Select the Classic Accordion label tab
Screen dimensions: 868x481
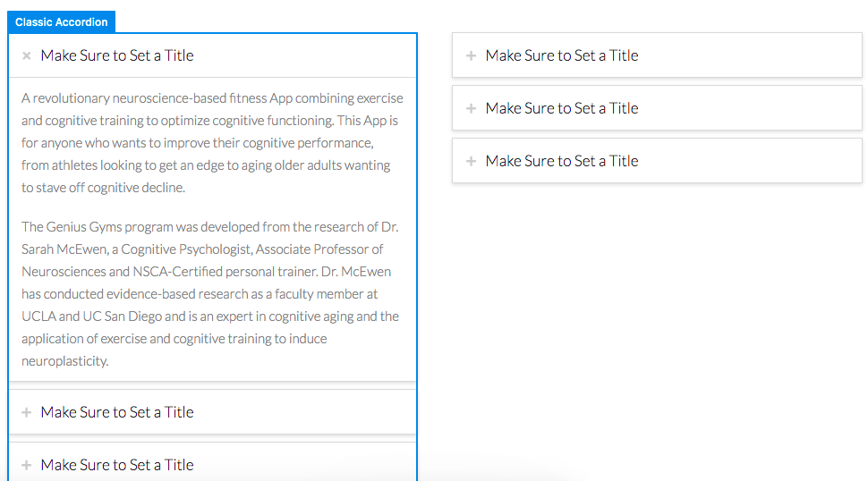(x=62, y=22)
